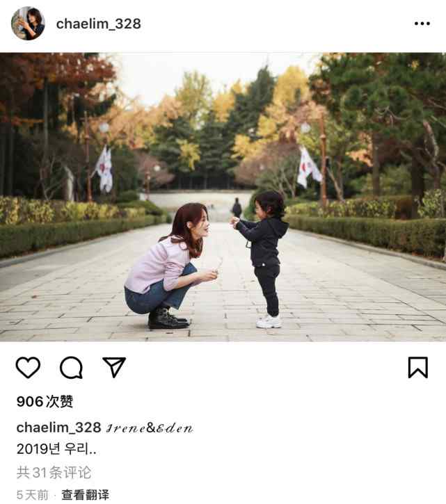Image resolution: width=446 pixels, height=504 pixels.
Task: Visit chaelim_328 profile from the header username
Action: 99,24
